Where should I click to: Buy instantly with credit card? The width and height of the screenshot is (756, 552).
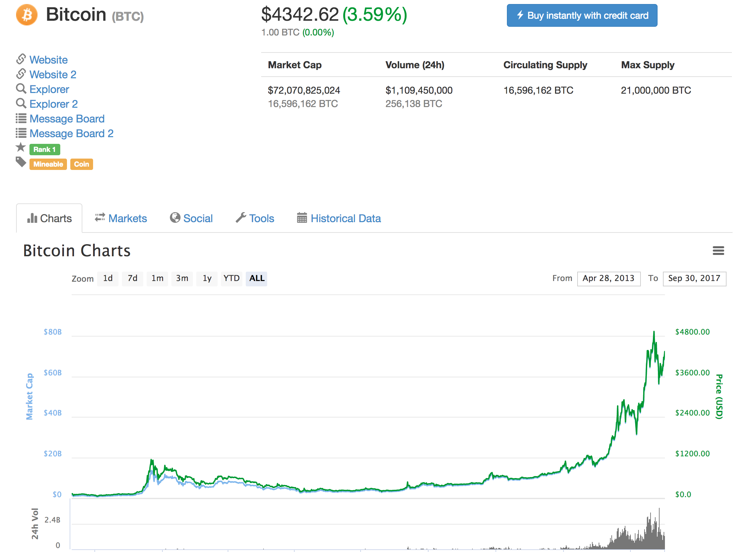[x=582, y=15]
